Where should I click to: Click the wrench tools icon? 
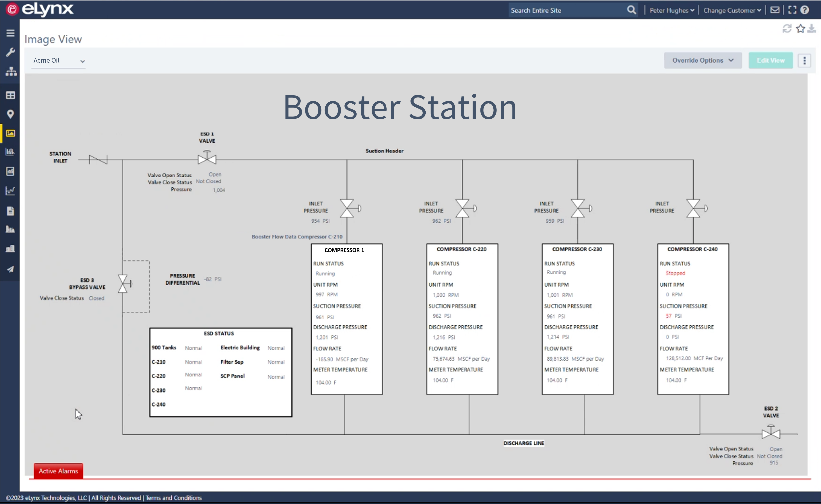[x=10, y=52]
